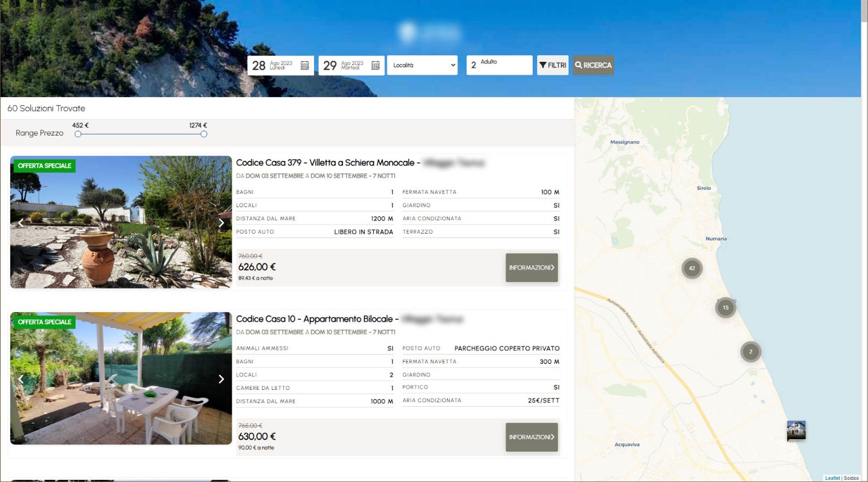This screenshot has height=482, width=868.
Task: Click map cluster marker 2
Action: (751, 351)
